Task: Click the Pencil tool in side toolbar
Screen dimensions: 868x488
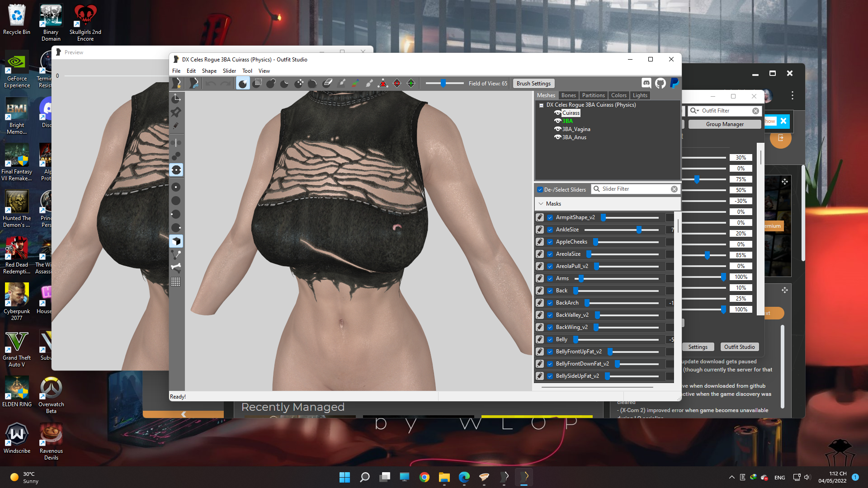Action: (176, 126)
